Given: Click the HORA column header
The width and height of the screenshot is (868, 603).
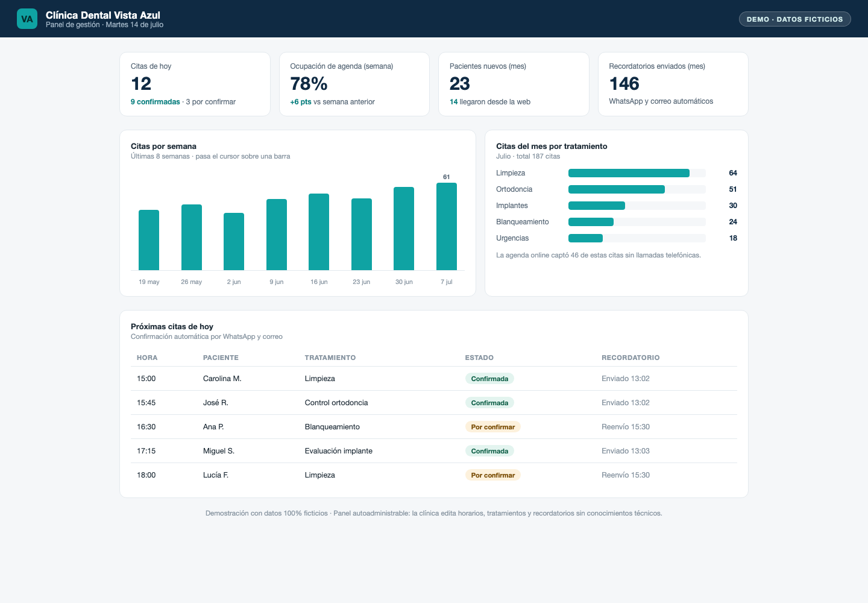Looking at the screenshot, I should [147, 358].
